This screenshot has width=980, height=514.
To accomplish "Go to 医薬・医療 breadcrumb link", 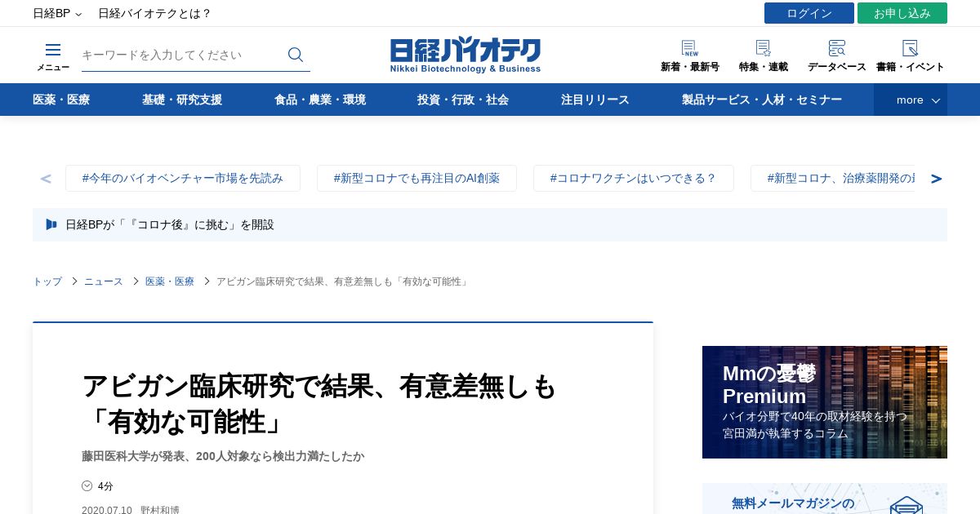I will (x=170, y=281).
